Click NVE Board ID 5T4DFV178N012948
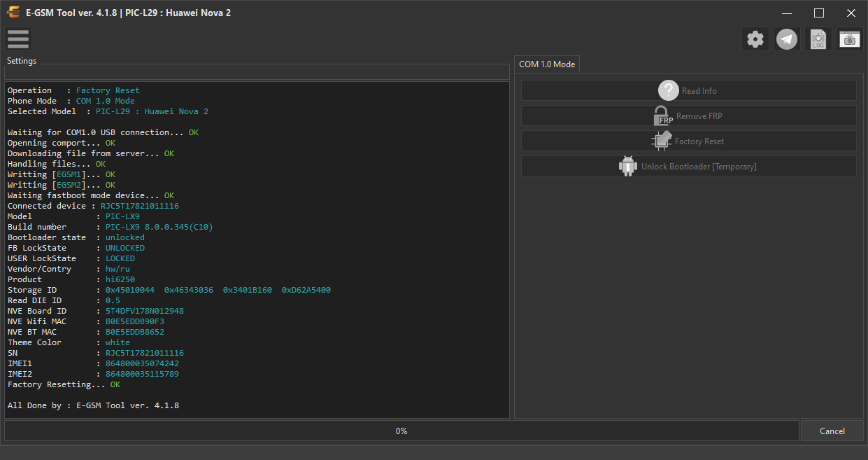This screenshot has height=460, width=868. [x=145, y=311]
